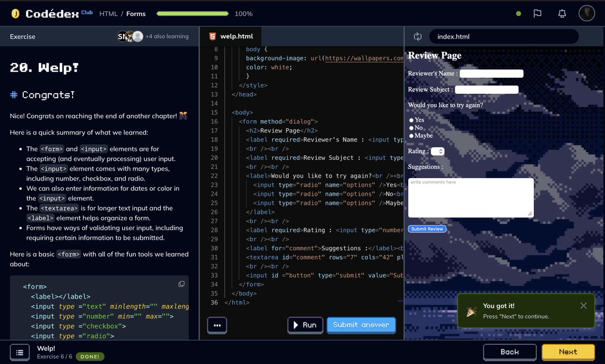Open the three-dot more options button

(x=217, y=325)
